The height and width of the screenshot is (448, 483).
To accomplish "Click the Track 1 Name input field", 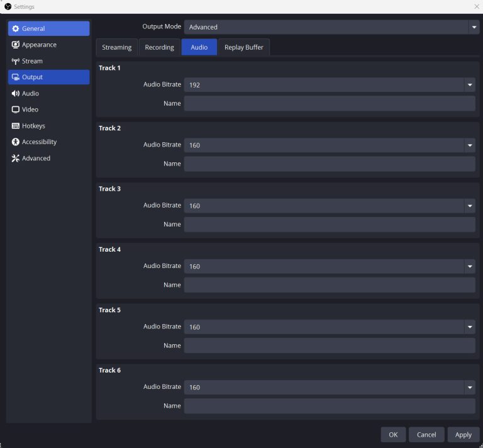I will tap(329, 104).
